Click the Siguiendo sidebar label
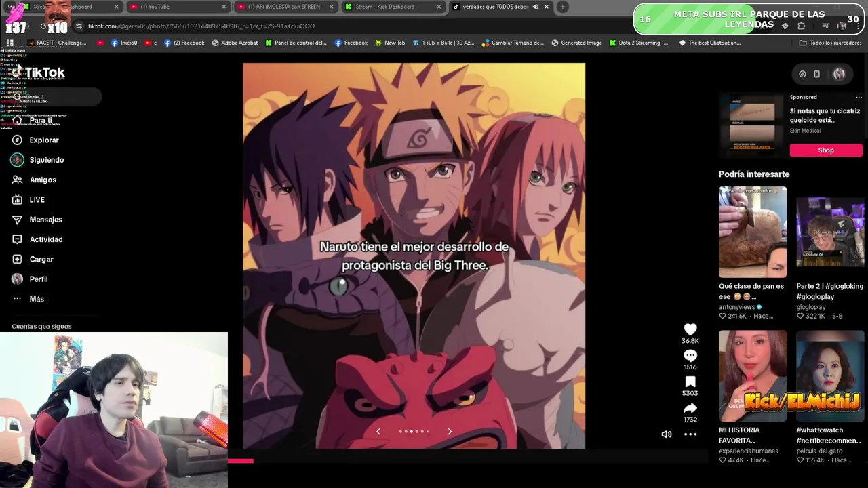 [47, 160]
